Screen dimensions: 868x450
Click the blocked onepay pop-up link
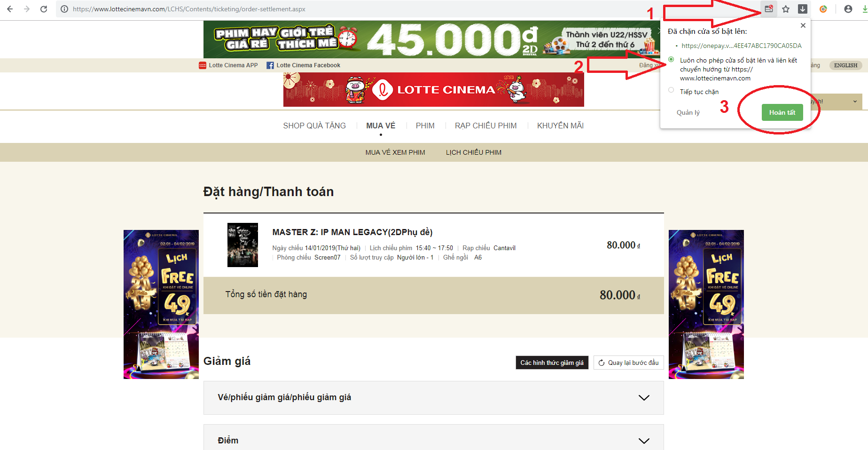pyautogui.click(x=741, y=46)
